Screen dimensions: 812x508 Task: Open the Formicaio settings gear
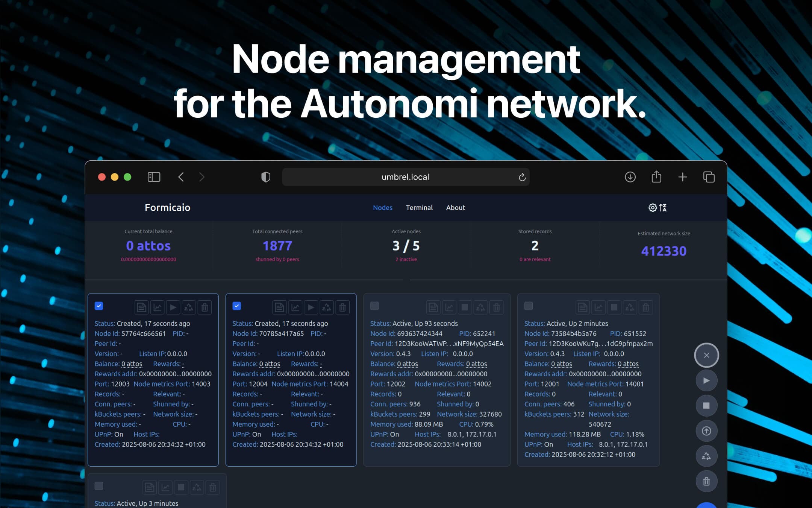pos(652,207)
